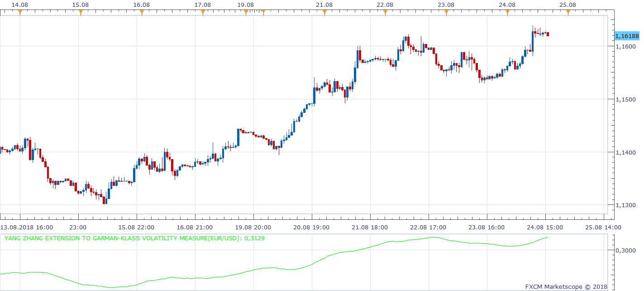Image resolution: width=644 pixels, height=291 pixels.
Task: Click the orange day marker below 14.08
Action: (20, 12)
